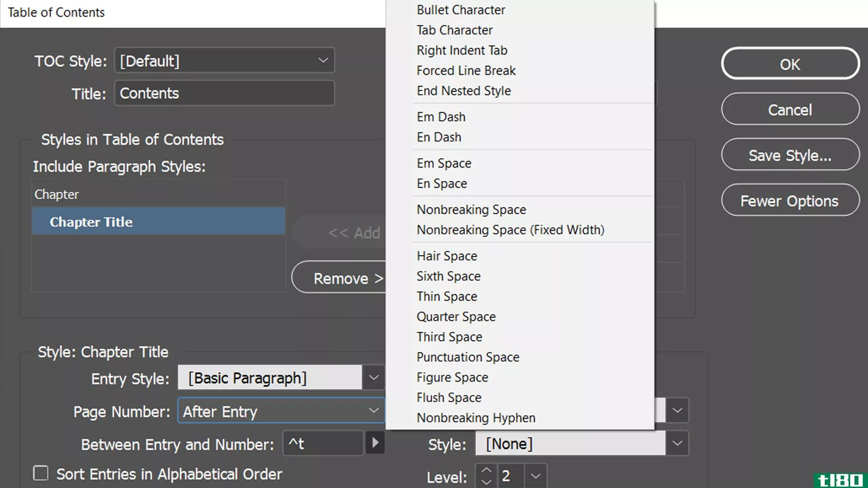The image size is (868, 488).
Task: Enable Sort Entries in Alphabetical Order
Action: 41,474
